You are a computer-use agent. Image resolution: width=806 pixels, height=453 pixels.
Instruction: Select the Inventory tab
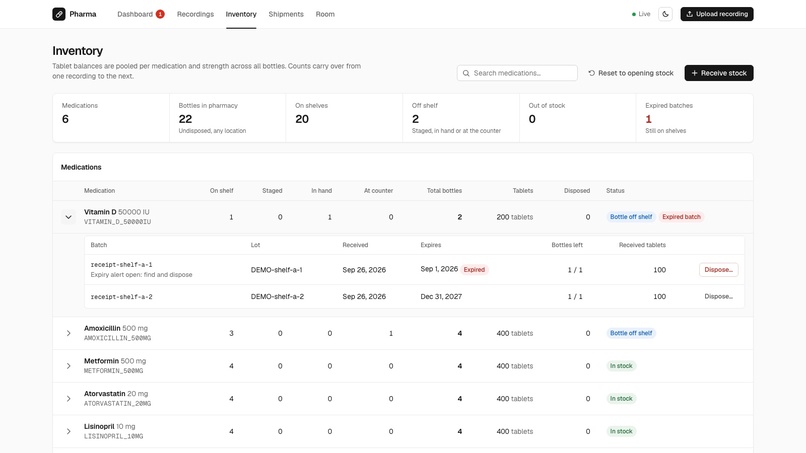[241, 14]
